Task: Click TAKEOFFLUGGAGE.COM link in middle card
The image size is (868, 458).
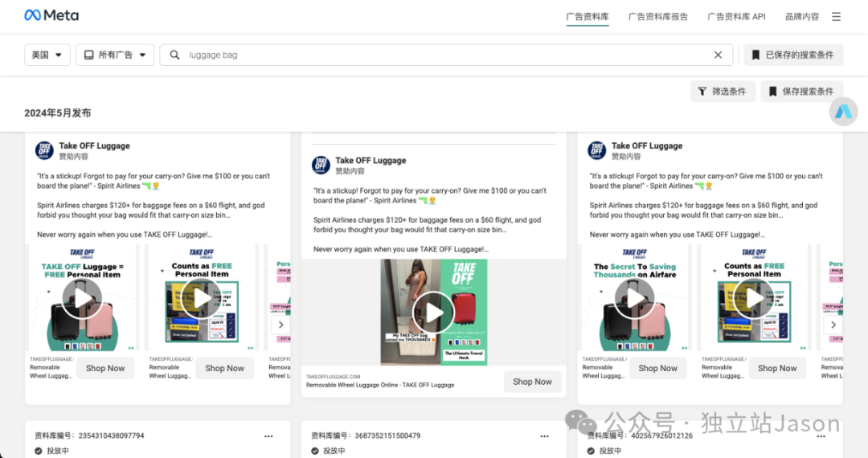Action: click(x=334, y=377)
